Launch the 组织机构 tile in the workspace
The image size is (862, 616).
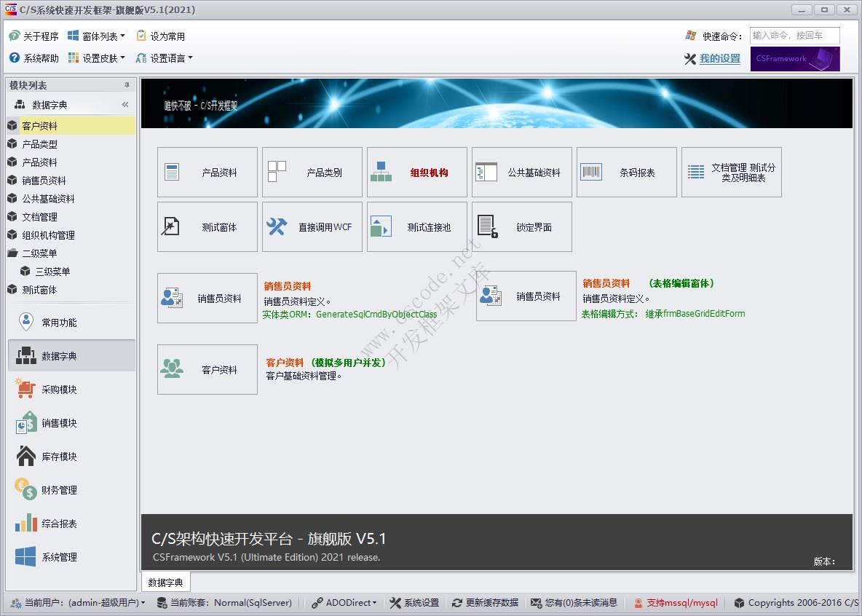(416, 172)
